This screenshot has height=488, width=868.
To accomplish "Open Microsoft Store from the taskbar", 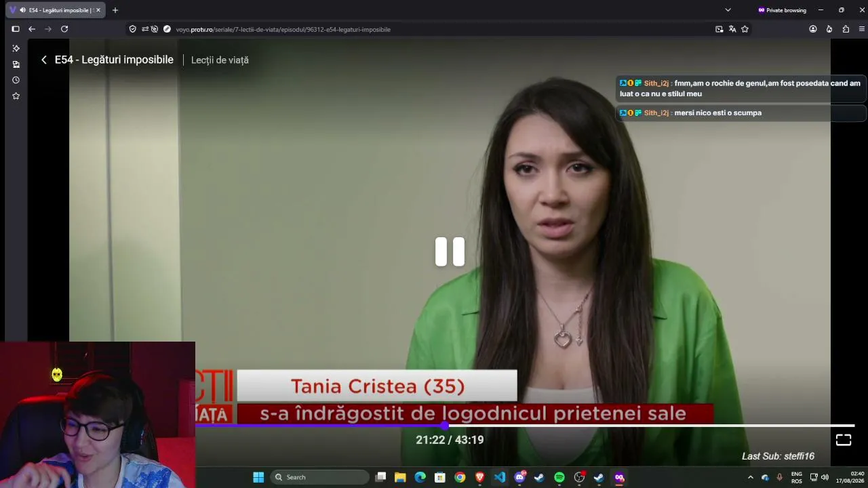I will [x=440, y=477].
